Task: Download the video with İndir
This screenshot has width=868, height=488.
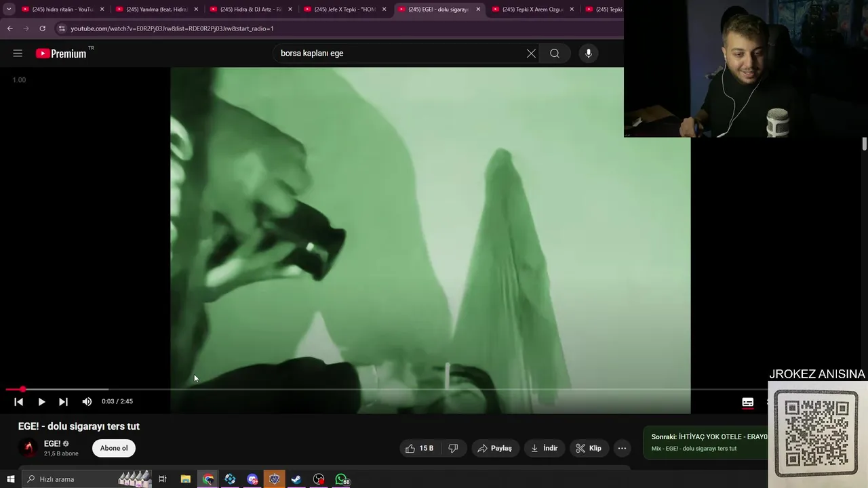Action: pos(544,448)
